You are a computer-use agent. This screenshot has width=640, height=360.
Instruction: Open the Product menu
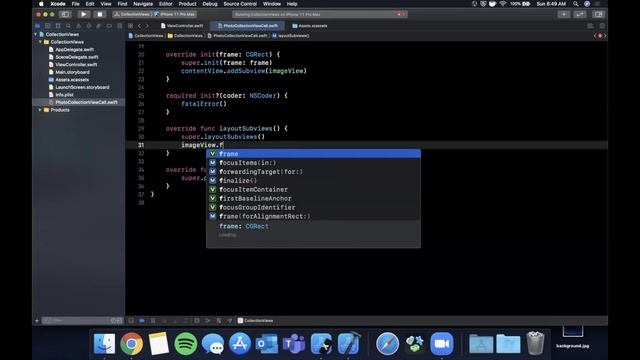tap(187, 4)
